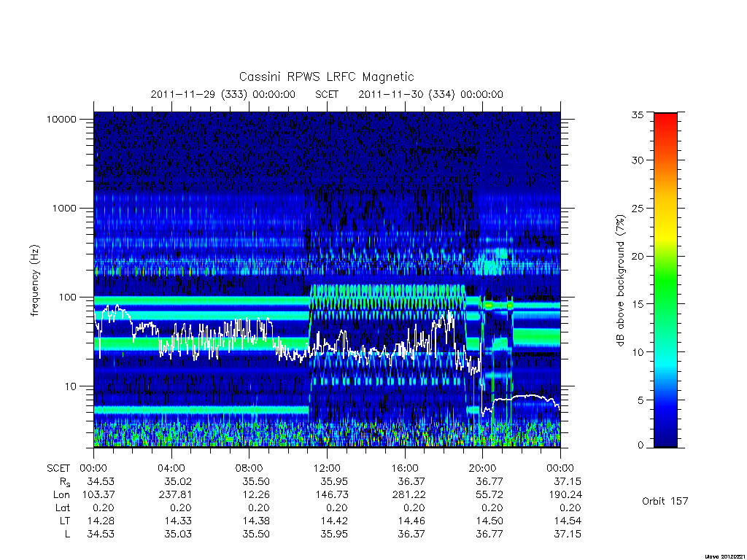The image size is (747, 560).
Task: Click the 30 color bar tick label
Action: point(638,160)
